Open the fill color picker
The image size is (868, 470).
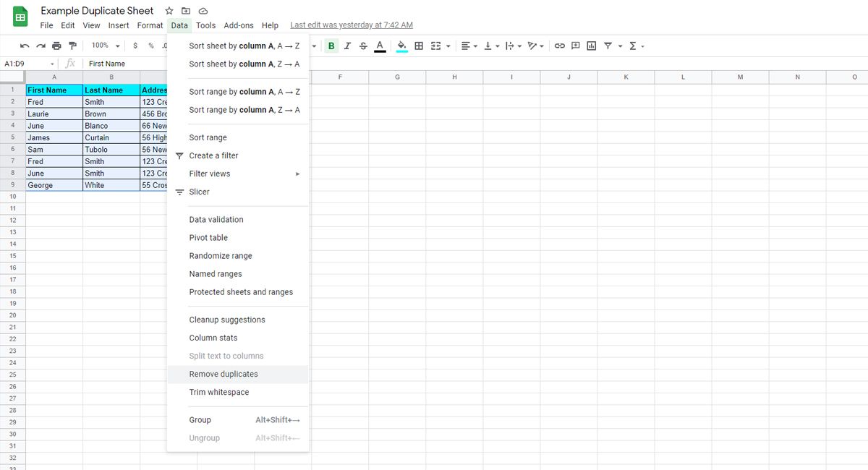point(401,46)
